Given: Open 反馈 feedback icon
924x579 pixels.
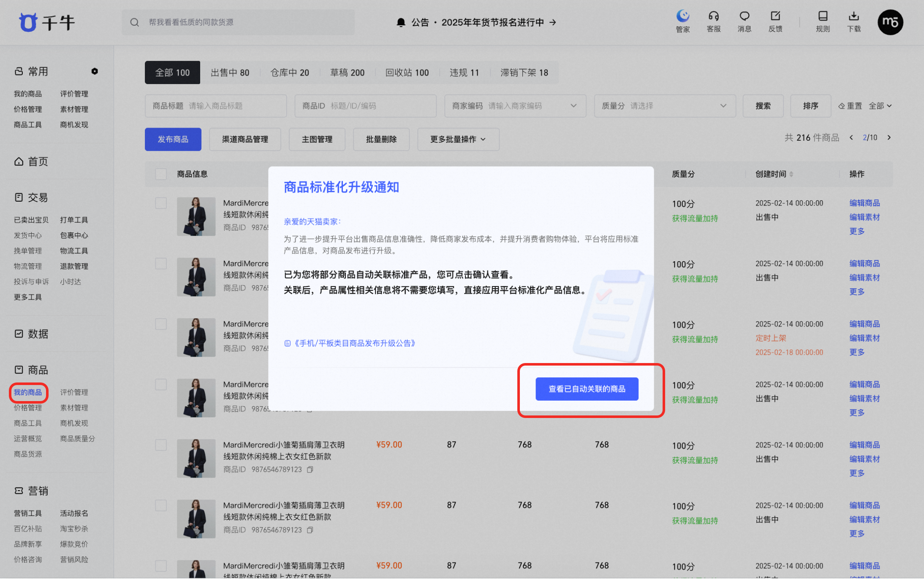Looking at the screenshot, I should 775,21.
